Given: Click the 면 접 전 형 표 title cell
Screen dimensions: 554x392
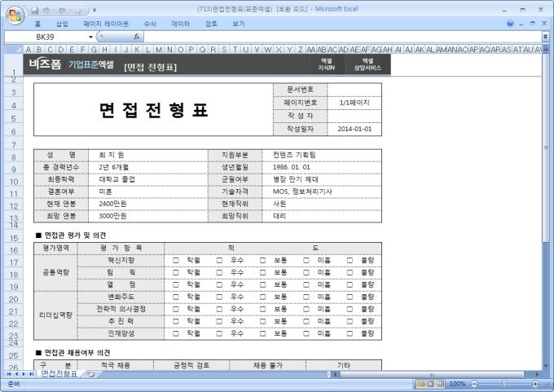Looking at the screenshot, I should (153, 109).
